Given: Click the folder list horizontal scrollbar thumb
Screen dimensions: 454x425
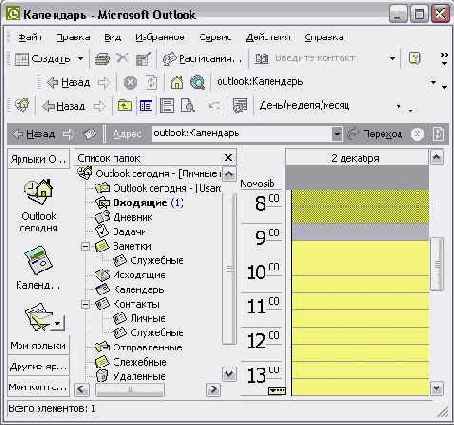Looking at the screenshot, I should point(130,389).
